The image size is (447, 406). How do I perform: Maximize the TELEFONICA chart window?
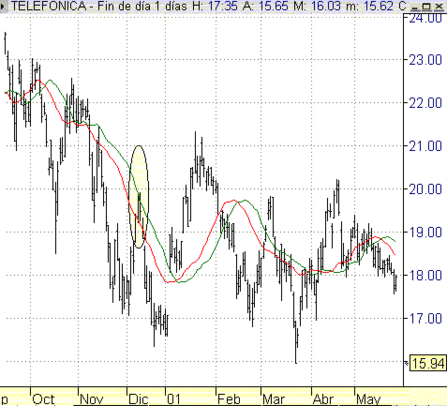(426, 6)
